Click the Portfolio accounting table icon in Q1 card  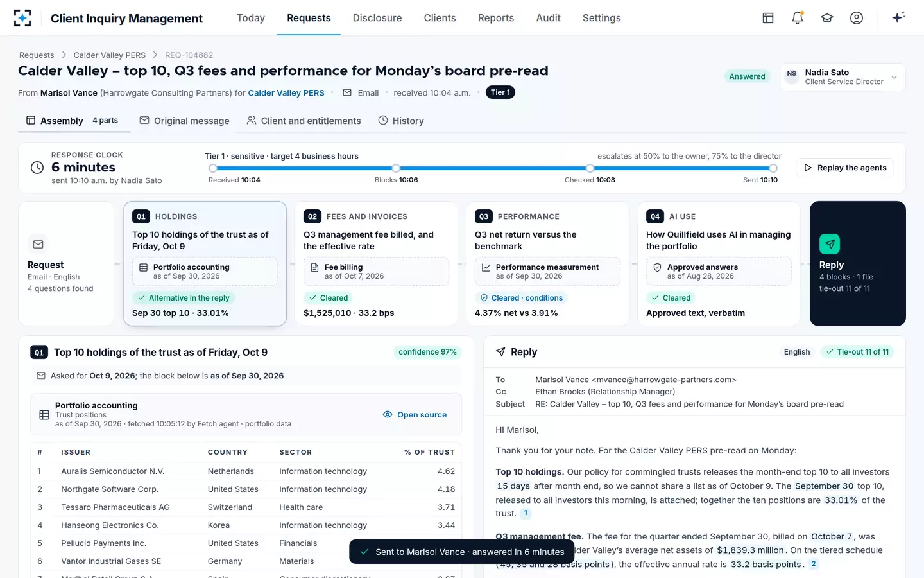coord(143,268)
